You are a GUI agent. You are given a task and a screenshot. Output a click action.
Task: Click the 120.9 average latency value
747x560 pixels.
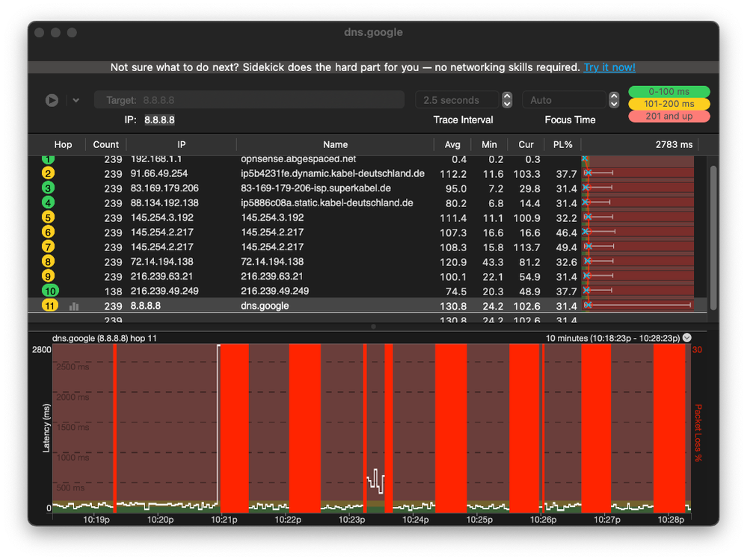[x=453, y=262]
